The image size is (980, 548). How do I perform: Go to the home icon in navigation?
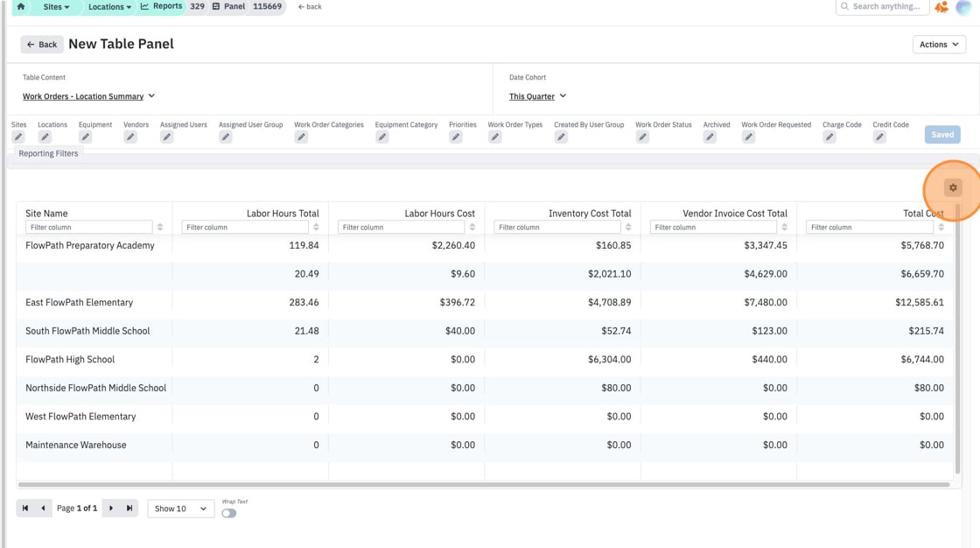[21, 6]
